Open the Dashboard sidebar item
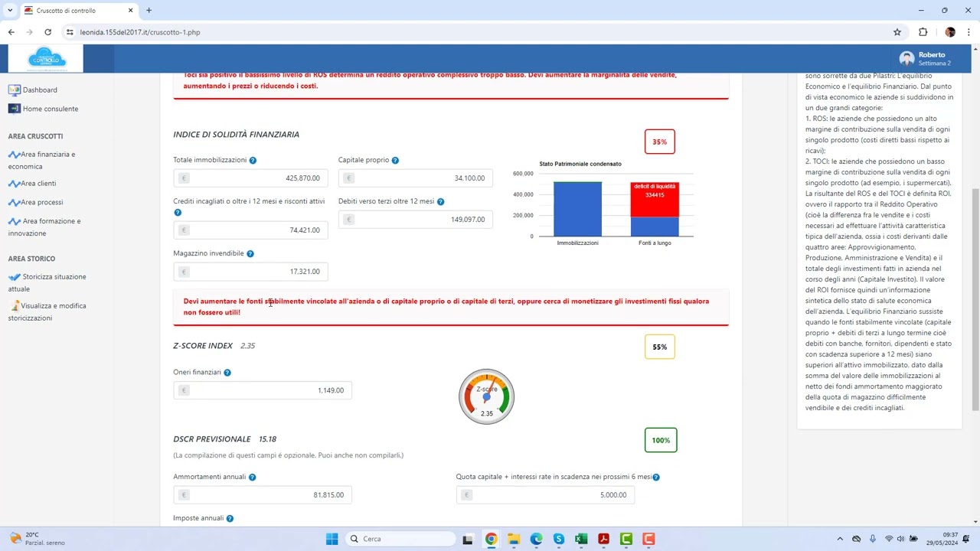This screenshot has width=980, height=551. click(40, 90)
